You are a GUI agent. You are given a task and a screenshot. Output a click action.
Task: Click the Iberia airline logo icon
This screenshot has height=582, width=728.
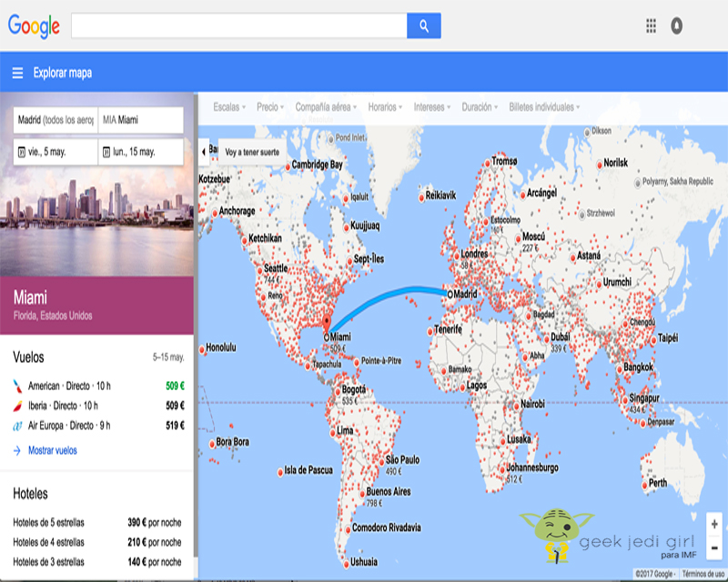(x=17, y=406)
